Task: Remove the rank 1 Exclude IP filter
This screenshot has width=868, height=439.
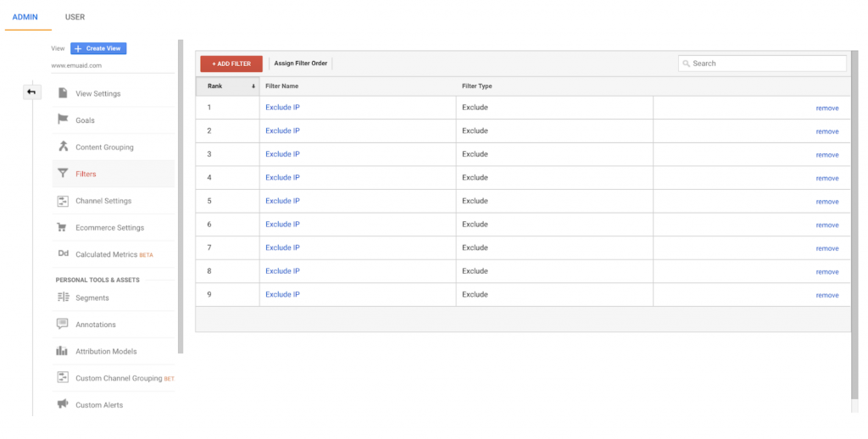Action: tap(826, 108)
